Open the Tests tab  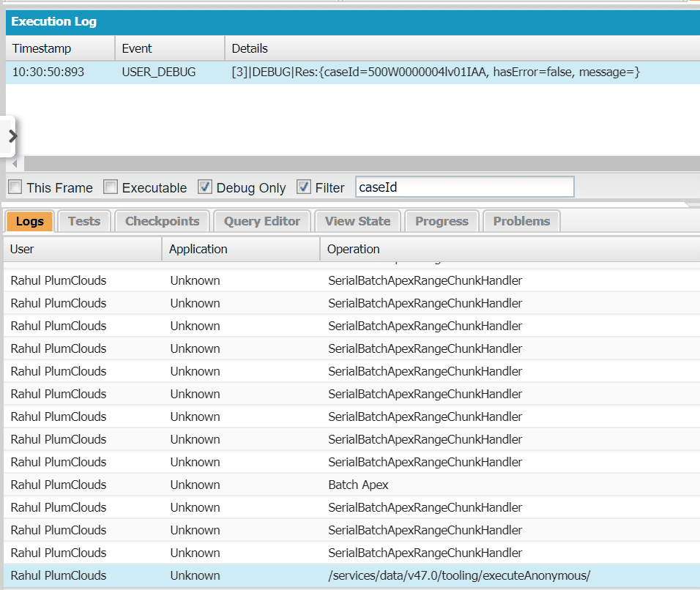(x=83, y=221)
